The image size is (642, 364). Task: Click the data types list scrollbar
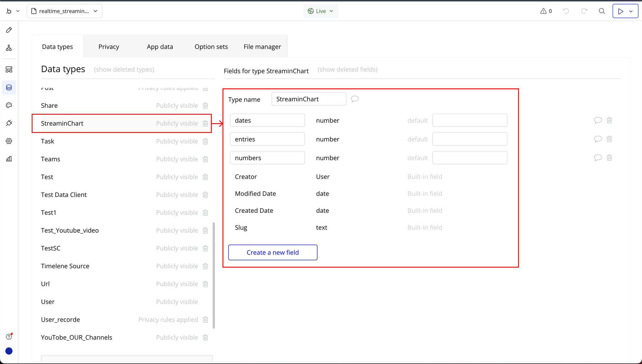point(214,275)
